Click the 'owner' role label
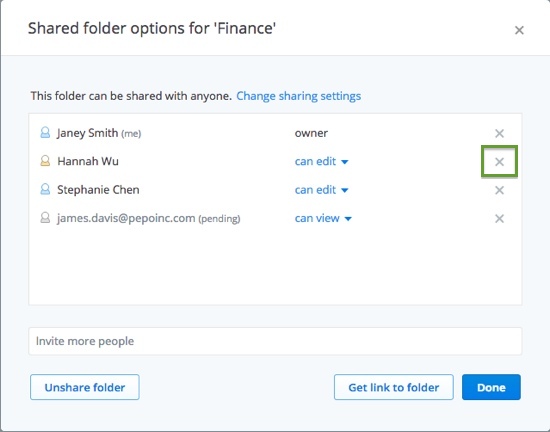Viewport: 550px width, 432px height. coord(311,133)
